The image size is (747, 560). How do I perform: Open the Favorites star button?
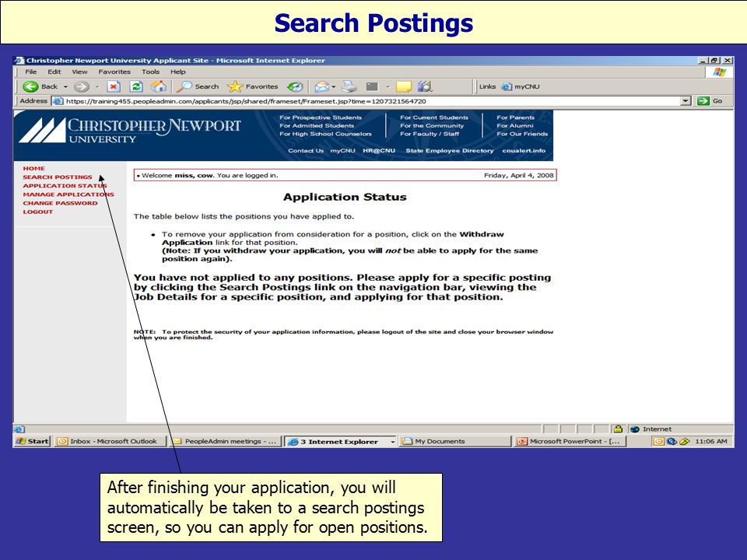[252, 86]
